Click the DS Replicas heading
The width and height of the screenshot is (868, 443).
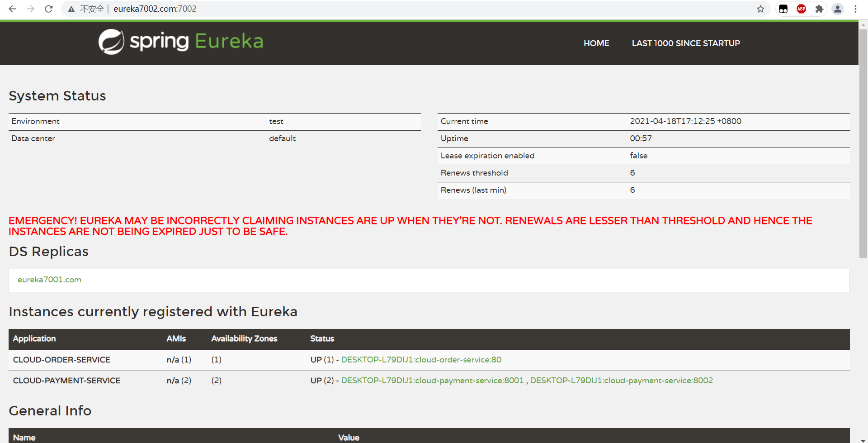tap(49, 252)
